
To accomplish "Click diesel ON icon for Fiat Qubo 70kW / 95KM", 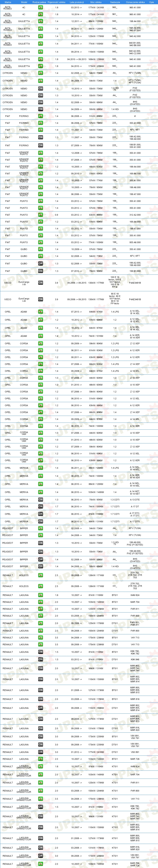I will click(40, 271).
